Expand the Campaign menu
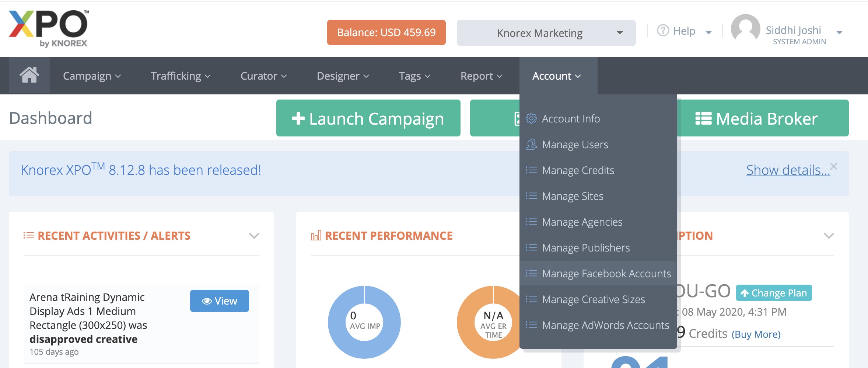 tap(92, 76)
